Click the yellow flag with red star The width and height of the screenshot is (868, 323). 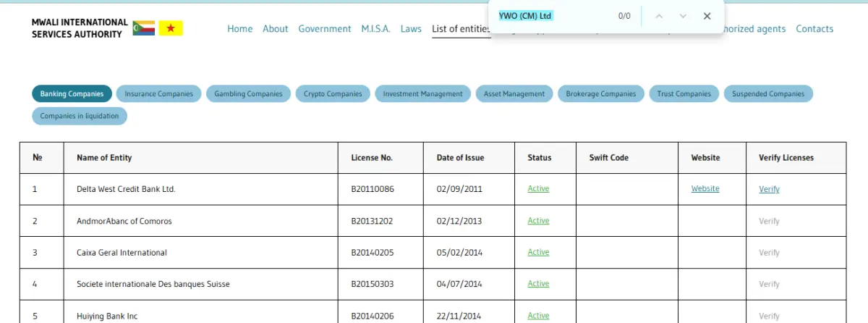172,28
